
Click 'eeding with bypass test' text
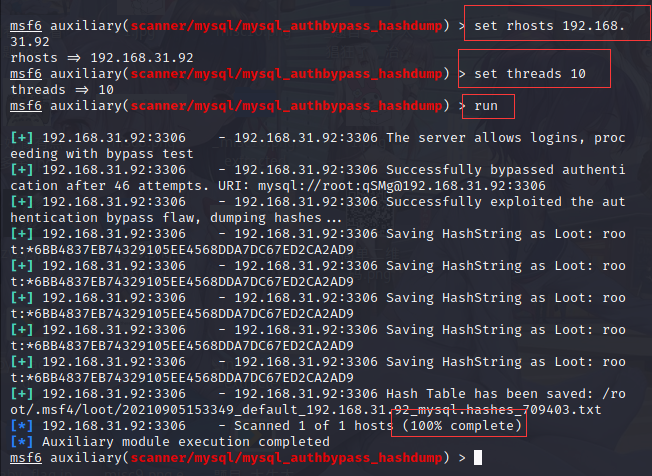pos(102,153)
